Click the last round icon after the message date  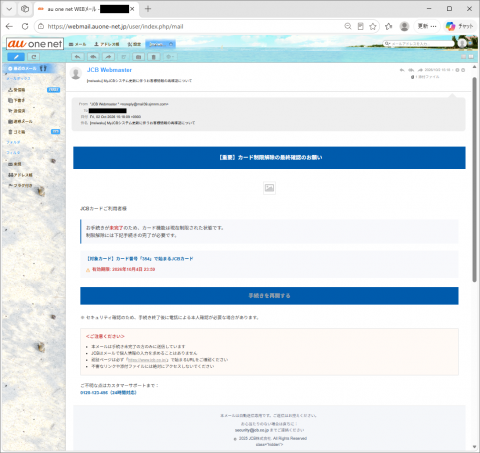(463, 70)
